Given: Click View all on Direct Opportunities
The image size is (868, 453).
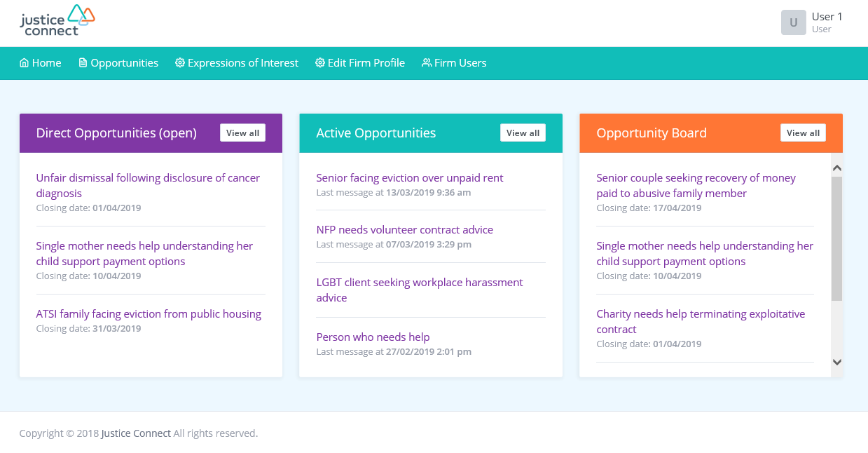Looking at the screenshot, I should (x=242, y=132).
